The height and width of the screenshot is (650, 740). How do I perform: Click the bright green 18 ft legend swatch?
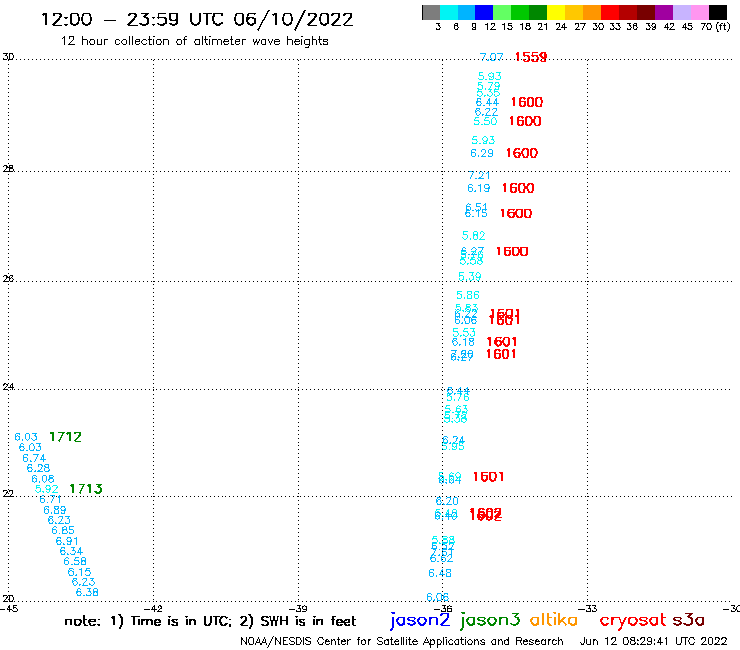pyautogui.click(x=520, y=12)
